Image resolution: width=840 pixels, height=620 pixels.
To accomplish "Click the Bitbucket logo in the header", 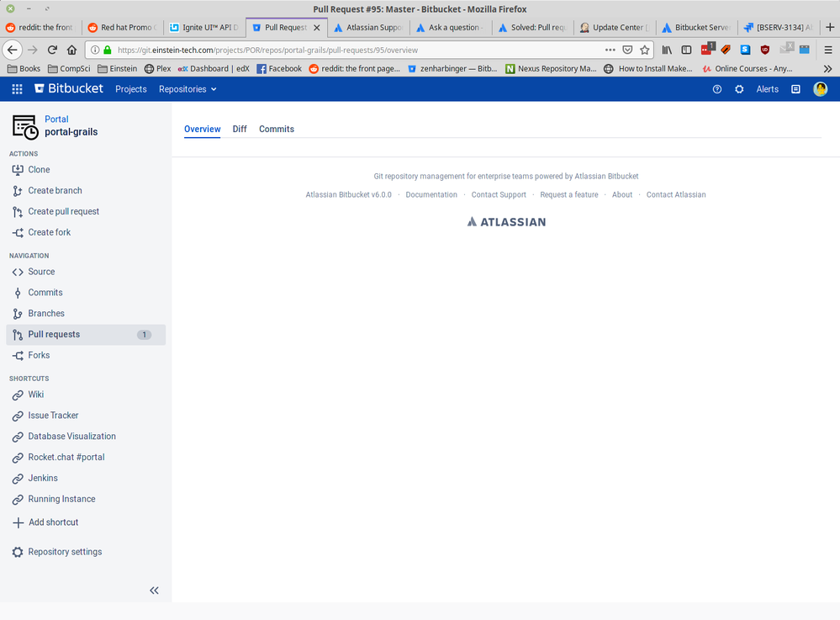I will click(x=69, y=88).
